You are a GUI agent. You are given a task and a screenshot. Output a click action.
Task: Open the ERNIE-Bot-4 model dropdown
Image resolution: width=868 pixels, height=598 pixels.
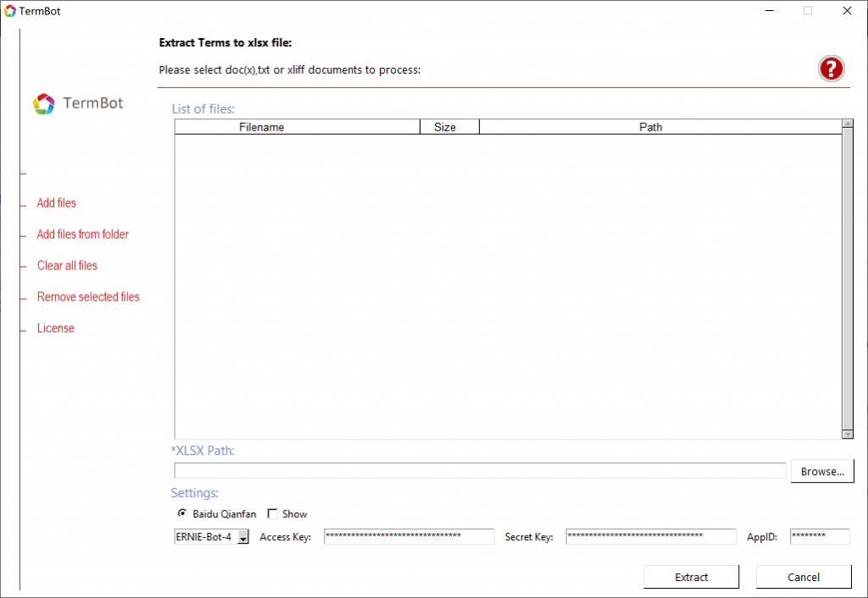(243, 537)
